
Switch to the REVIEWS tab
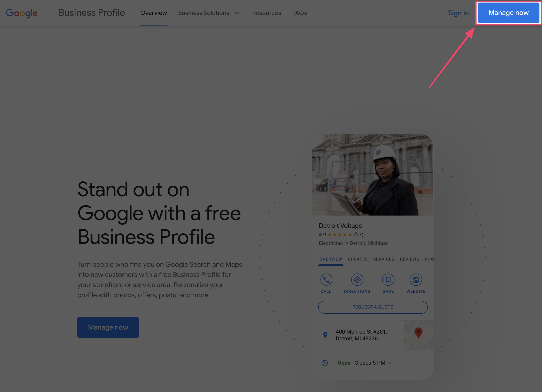(409, 259)
